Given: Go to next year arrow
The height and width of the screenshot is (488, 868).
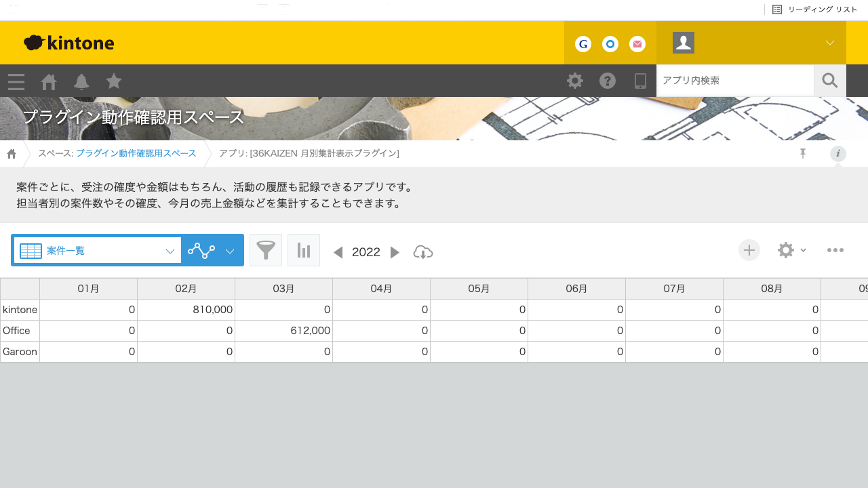Looking at the screenshot, I should (x=395, y=253).
